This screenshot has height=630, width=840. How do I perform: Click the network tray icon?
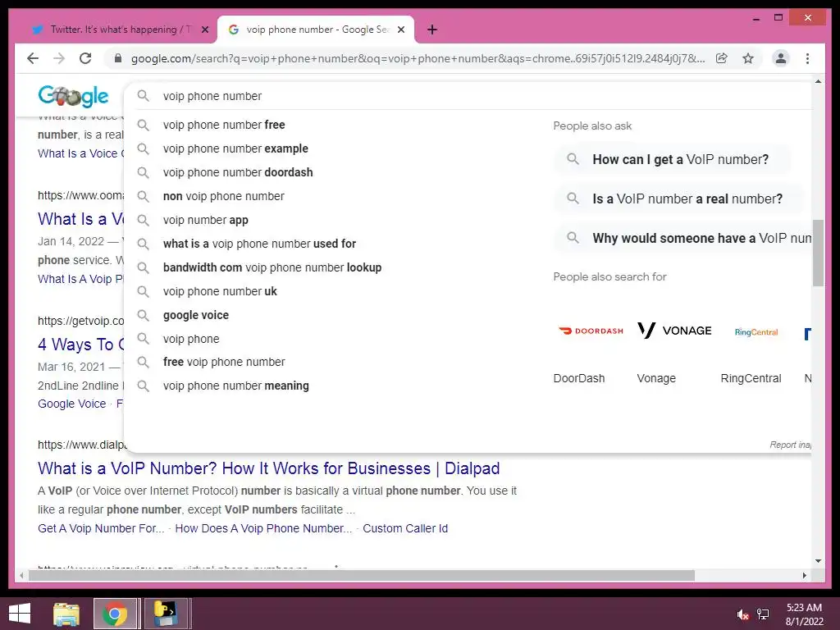pos(763,614)
